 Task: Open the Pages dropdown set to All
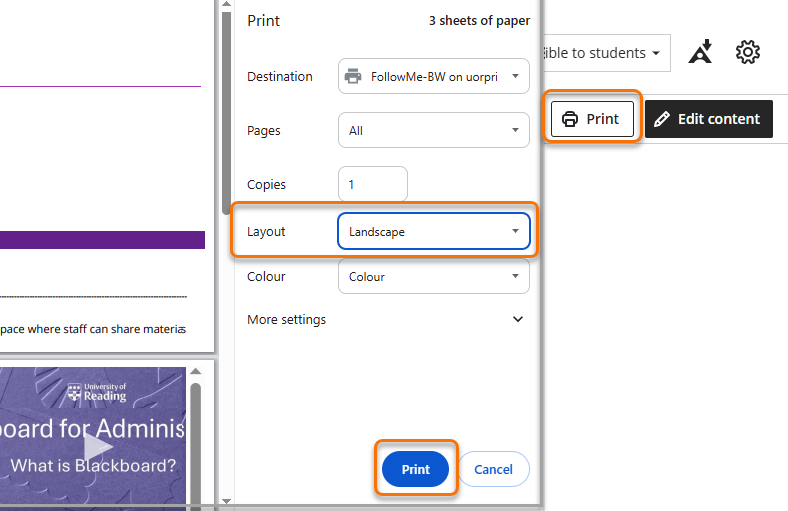point(433,130)
